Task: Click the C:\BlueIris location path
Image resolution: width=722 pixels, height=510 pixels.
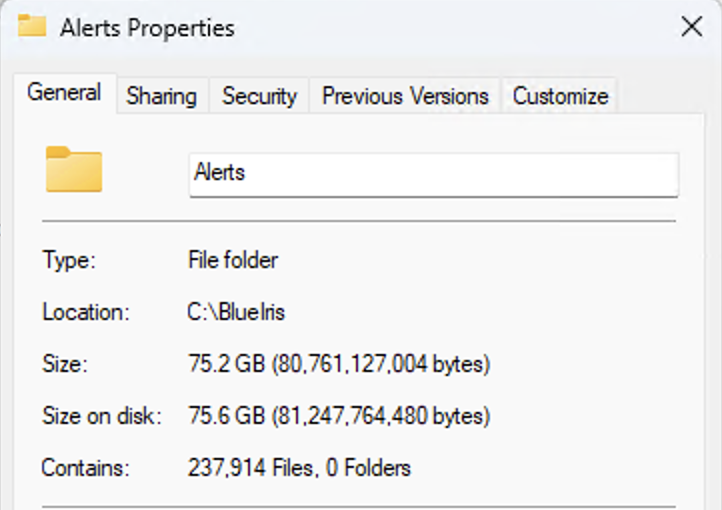Action: (237, 312)
